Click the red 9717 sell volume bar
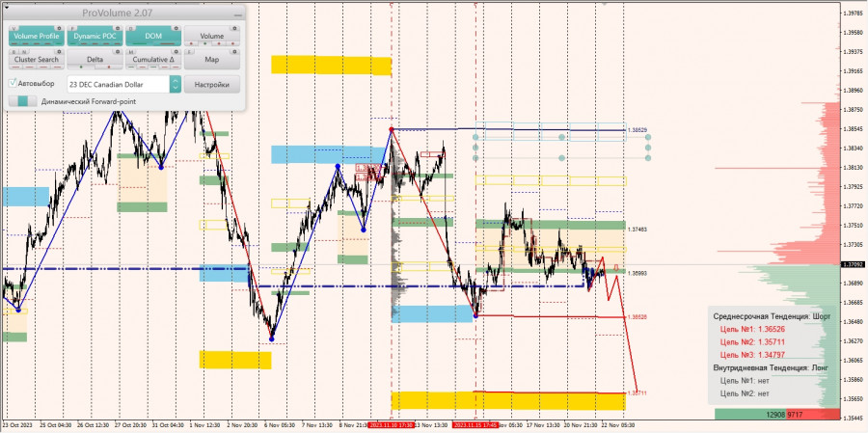868x433 pixels. coord(821,414)
